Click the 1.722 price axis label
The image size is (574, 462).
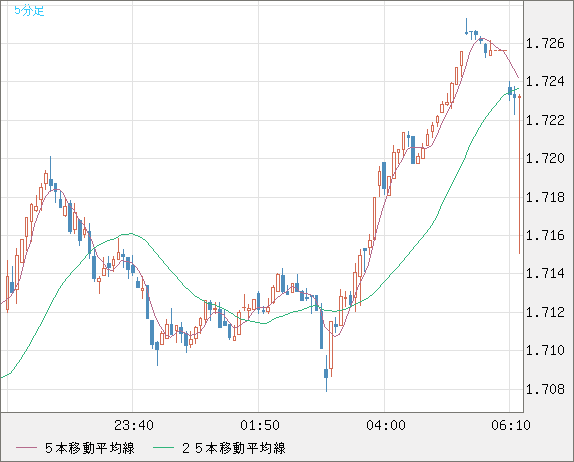click(x=545, y=120)
